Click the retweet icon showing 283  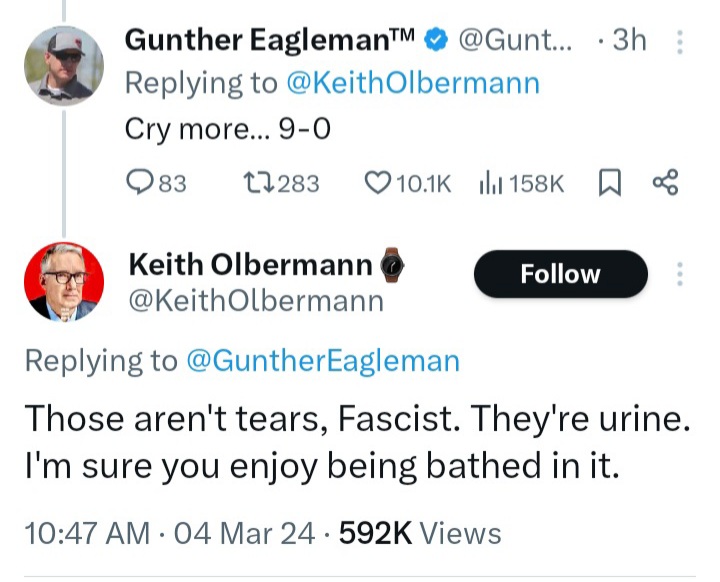[258, 183]
